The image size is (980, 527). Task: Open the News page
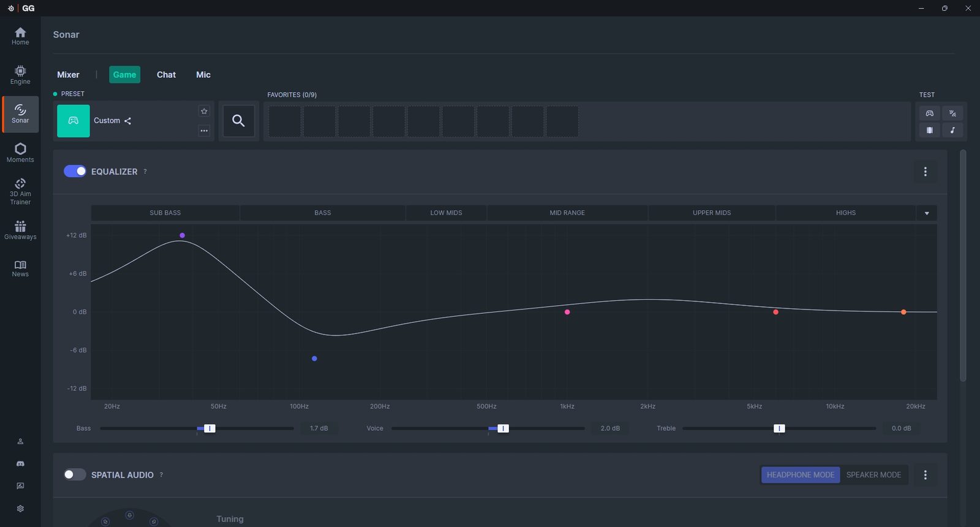coord(20,268)
